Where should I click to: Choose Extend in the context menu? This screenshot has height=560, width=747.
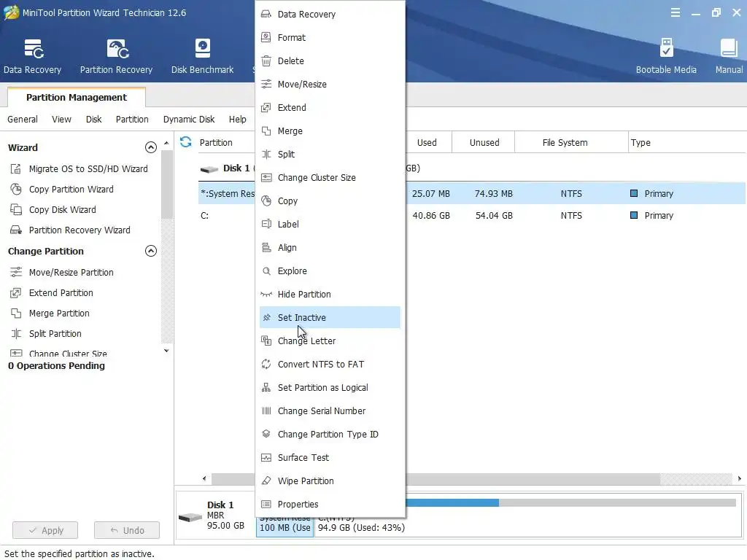(x=330, y=108)
